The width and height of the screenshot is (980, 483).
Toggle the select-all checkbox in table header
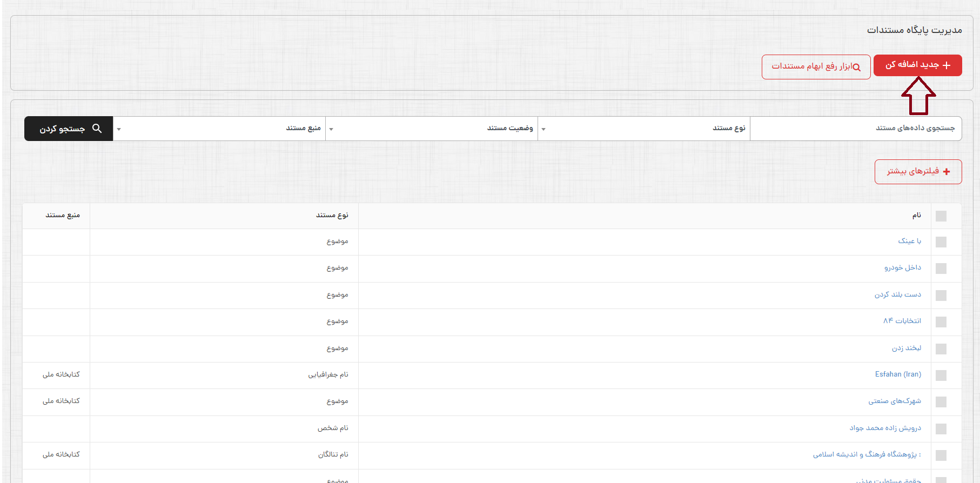(x=941, y=216)
